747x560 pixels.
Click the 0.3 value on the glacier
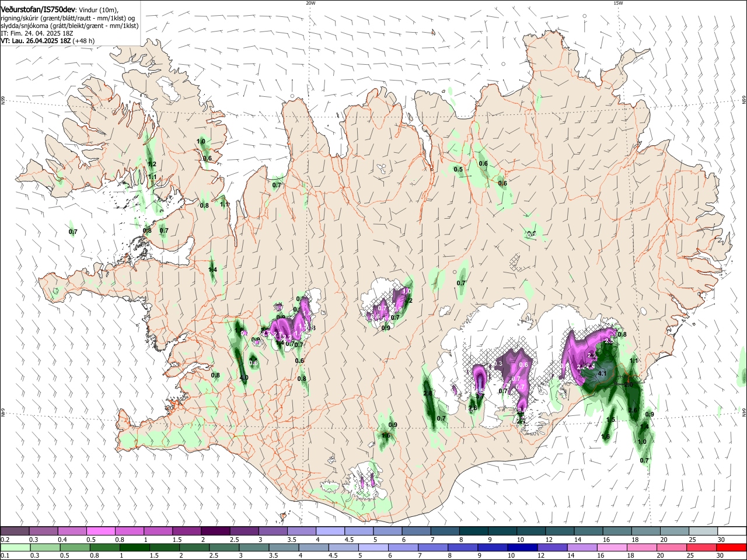click(498, 363)
